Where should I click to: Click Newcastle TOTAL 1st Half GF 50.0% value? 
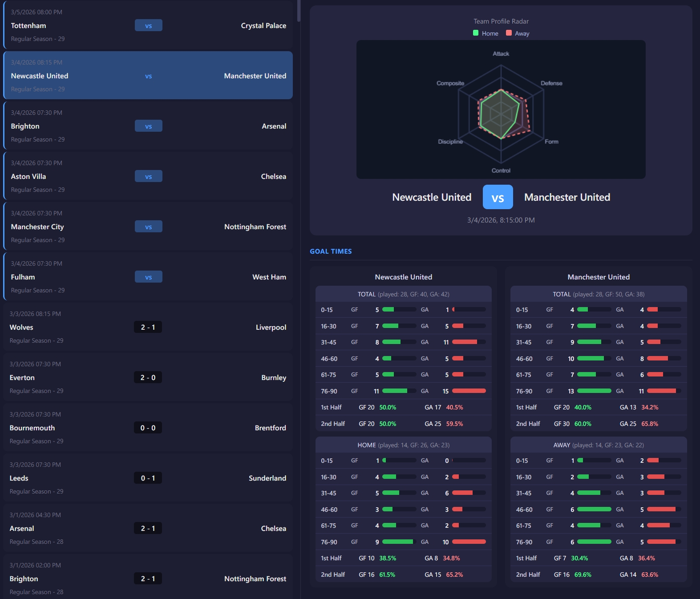(388, 407)
